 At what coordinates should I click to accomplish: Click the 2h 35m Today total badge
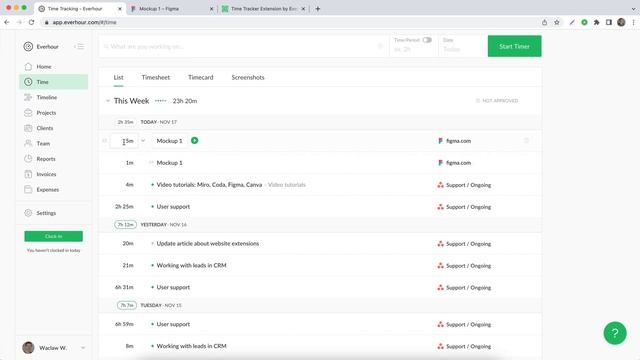coord(125,122)
